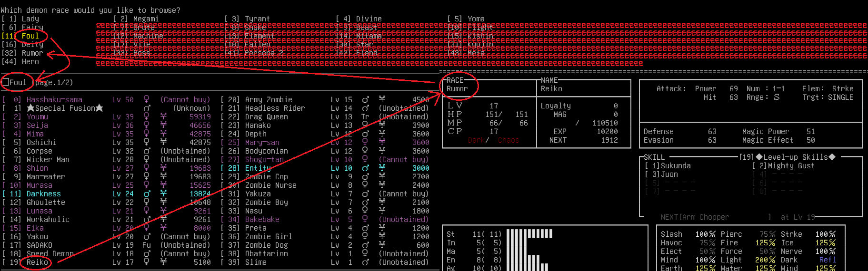The width and height of the screenshot is (868, 271).
Task: Select Reiko in the demon list
Action: (106, 262)
